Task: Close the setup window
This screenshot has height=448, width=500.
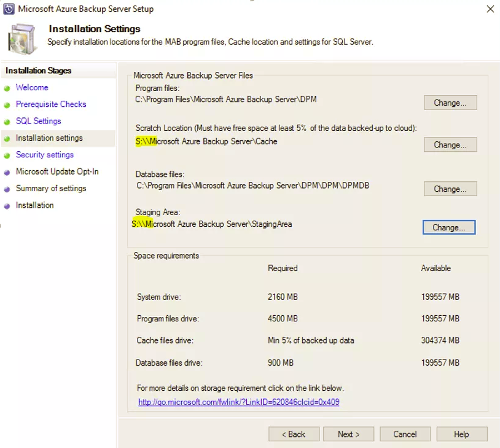Action: click(x=490, y=9)
